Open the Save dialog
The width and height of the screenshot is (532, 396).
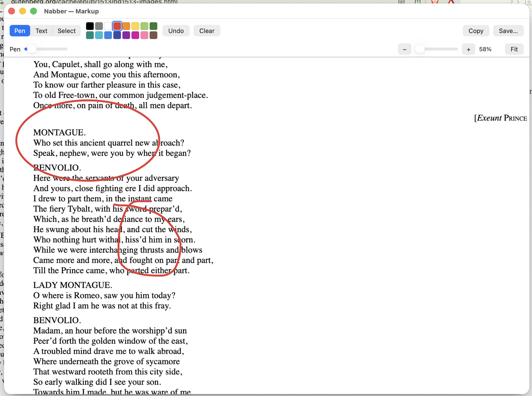pyautogui.click(x=508, y=31)
